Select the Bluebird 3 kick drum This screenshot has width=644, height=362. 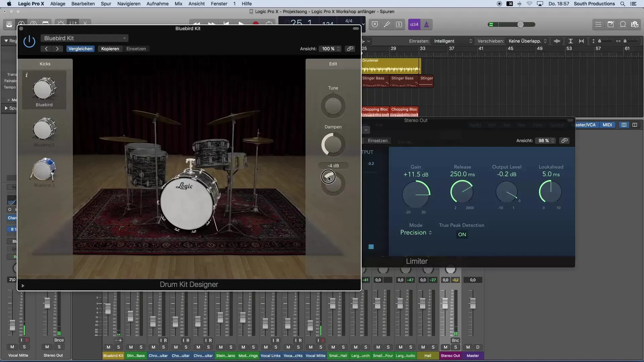point(44,172)
